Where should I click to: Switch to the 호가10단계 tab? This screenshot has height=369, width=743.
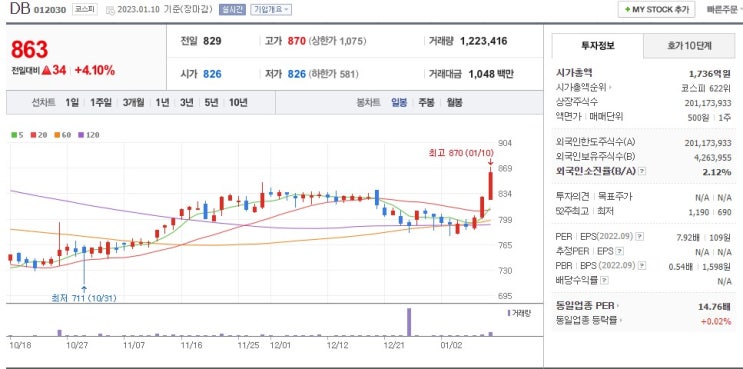[x=689, y=46]
